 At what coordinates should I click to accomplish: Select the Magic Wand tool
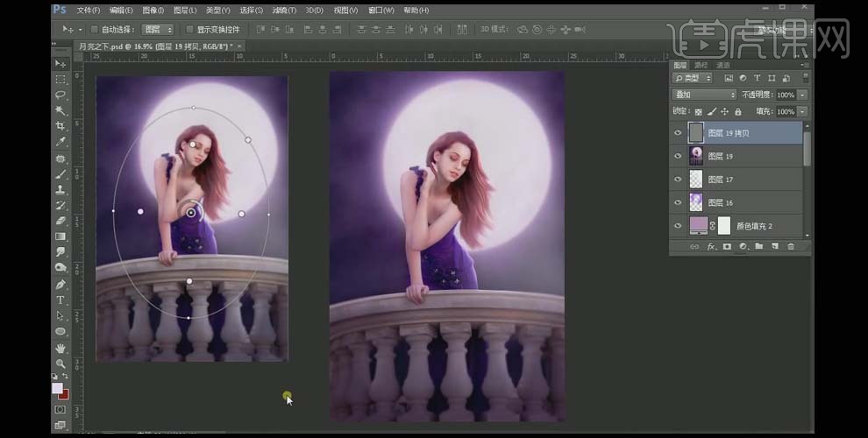point(60,110)
